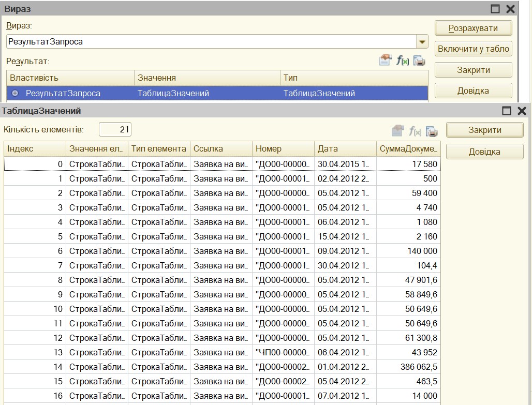
Task: Click Розрахувати button in Вираз window
Action: (x=474, y=28)
